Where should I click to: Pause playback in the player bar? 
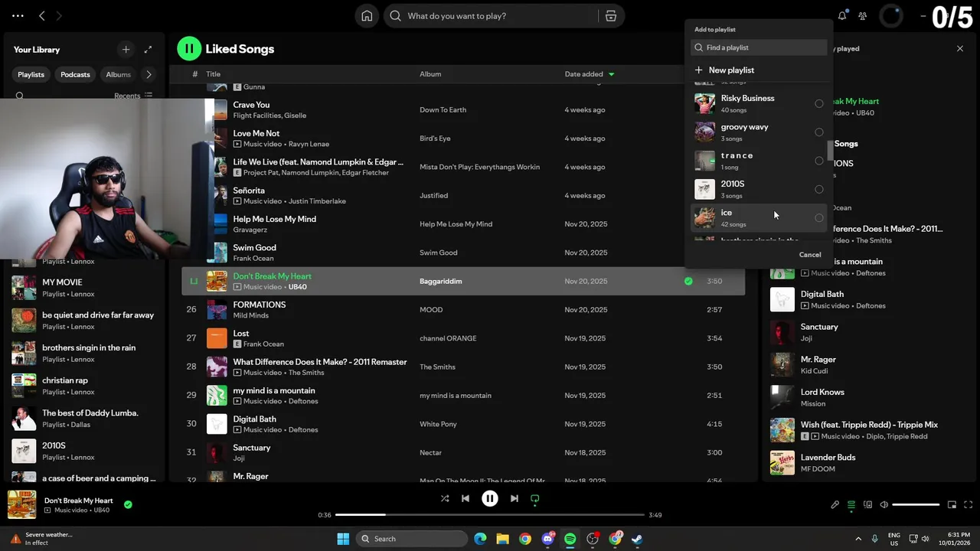[x=489, y=498]
